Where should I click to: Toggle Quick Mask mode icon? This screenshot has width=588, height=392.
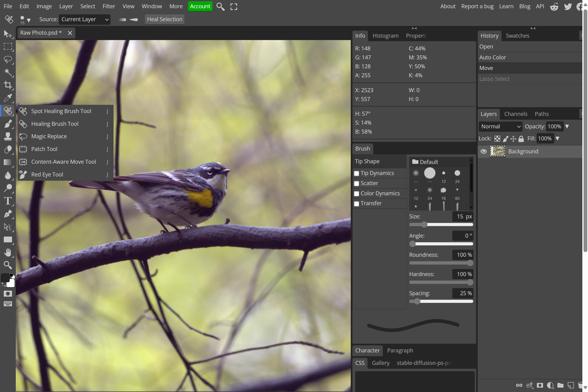coord(8,294)
